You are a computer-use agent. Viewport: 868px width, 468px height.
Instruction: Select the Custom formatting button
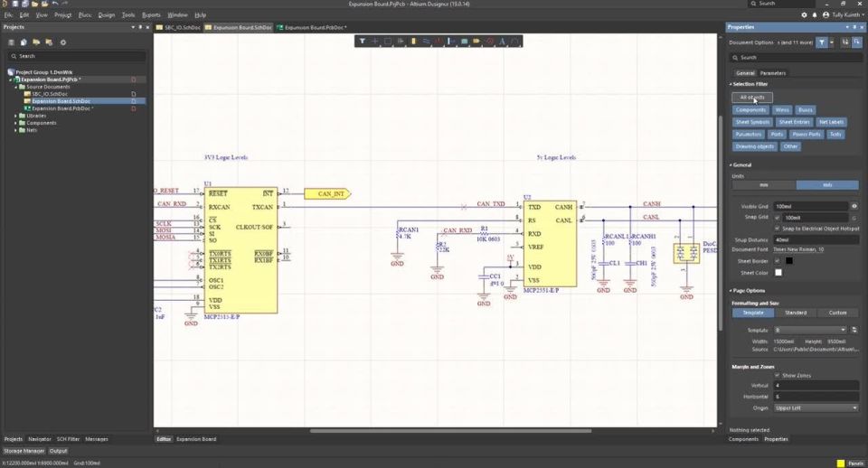tap(837, 313)
